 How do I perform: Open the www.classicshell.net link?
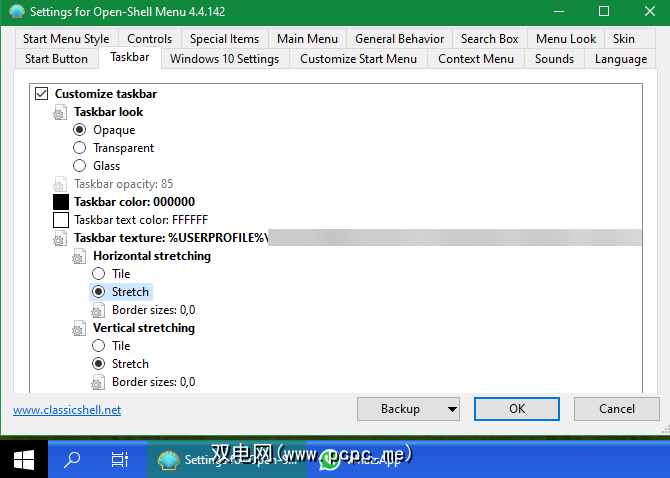point(67,410)
